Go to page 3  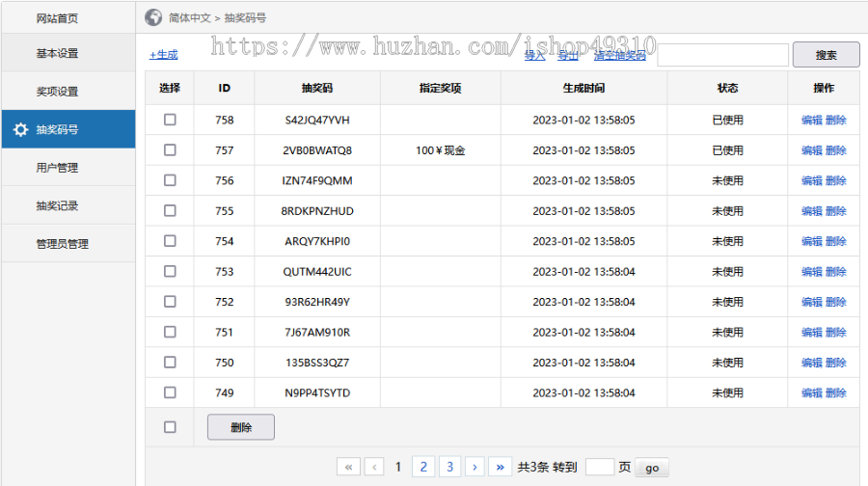[450, 467]
